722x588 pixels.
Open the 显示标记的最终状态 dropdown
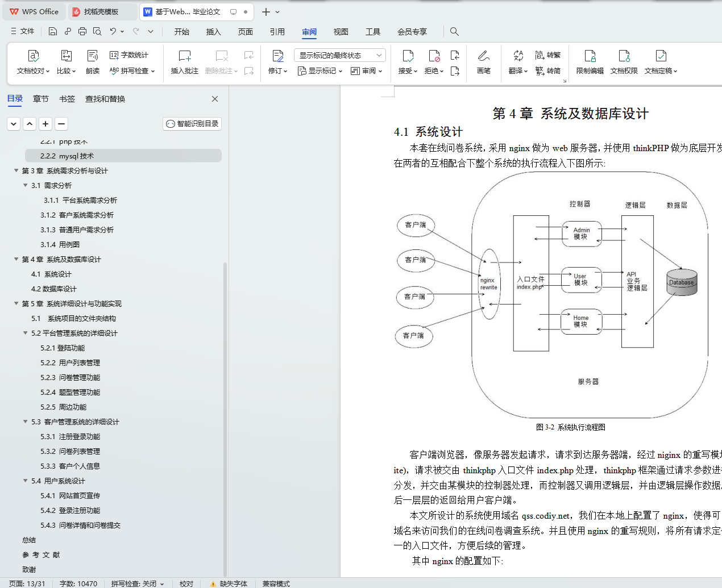pos(340,55)
